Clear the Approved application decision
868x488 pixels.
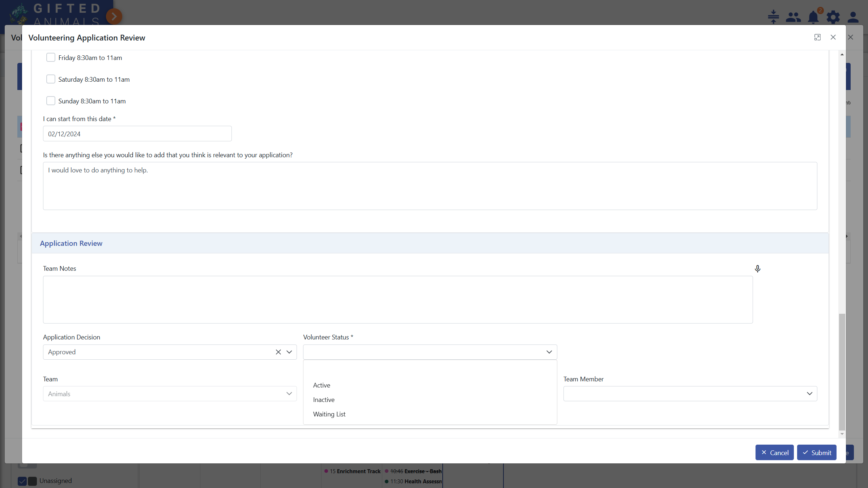pos(278,352)
